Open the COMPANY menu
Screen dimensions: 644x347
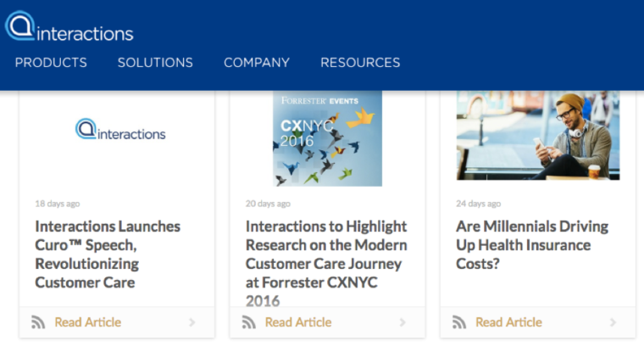point(257,63)
